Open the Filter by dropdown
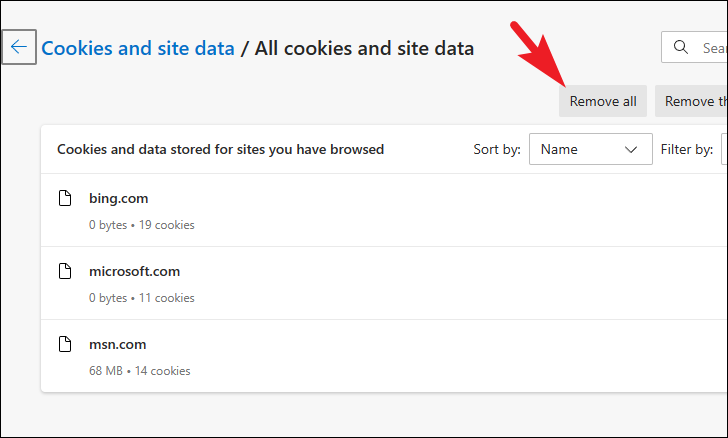The image size is (728, 438). click(x=724, y=149)
